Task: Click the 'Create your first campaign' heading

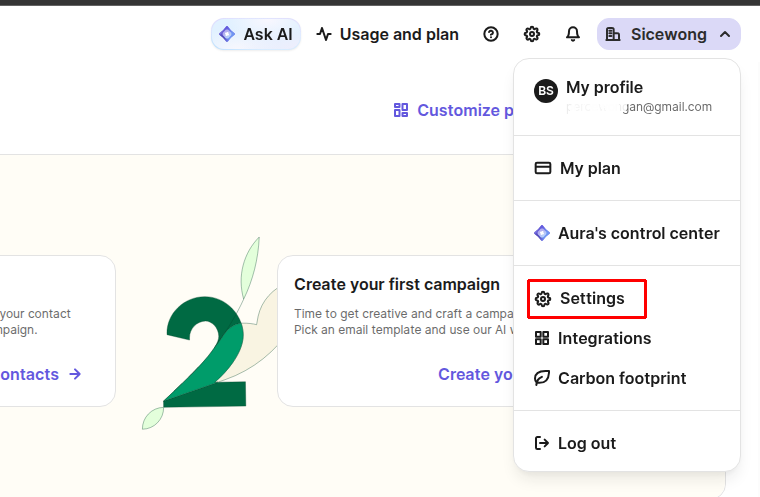Action: pyautogui.click(x=396, y=284)
